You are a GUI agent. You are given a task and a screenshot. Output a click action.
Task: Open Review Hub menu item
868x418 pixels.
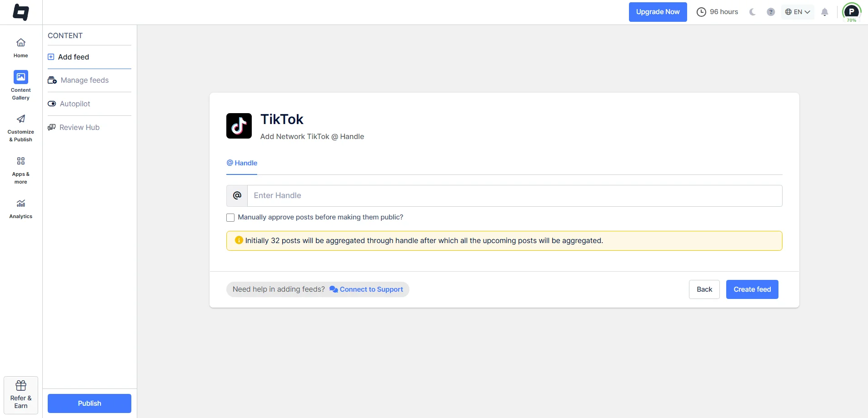pyautogui.click(x=79, y=128)
